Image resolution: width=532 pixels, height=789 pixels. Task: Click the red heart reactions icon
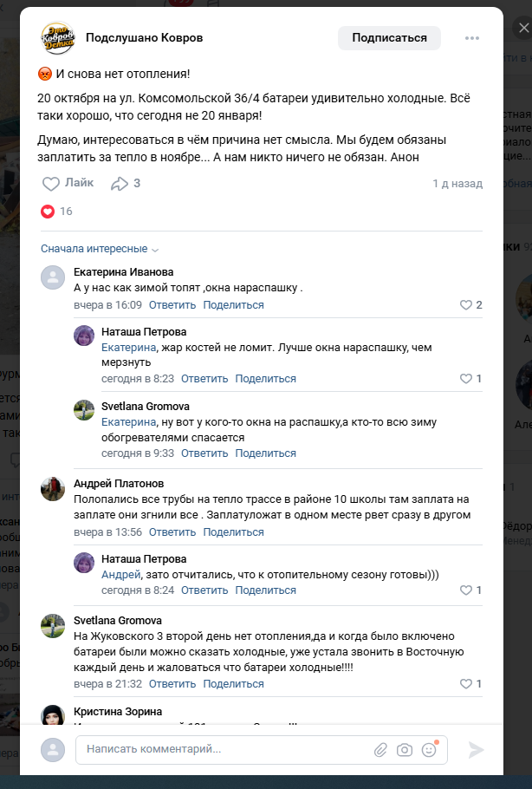[x=48, y=212]
